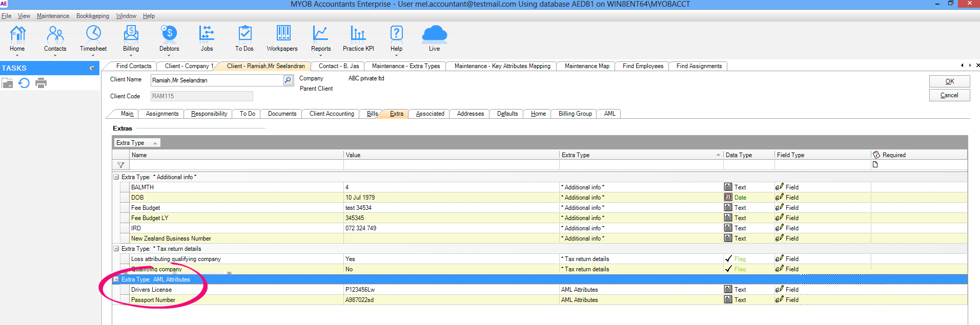Toggle the Loss attributing qualifying company flag
Image resolution: width=980 pixels, height=325 pixels.
(x=728, y=259)
